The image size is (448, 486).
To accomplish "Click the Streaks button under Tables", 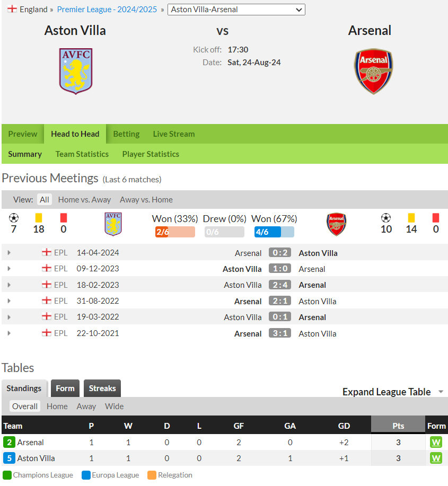I will 102,388.
